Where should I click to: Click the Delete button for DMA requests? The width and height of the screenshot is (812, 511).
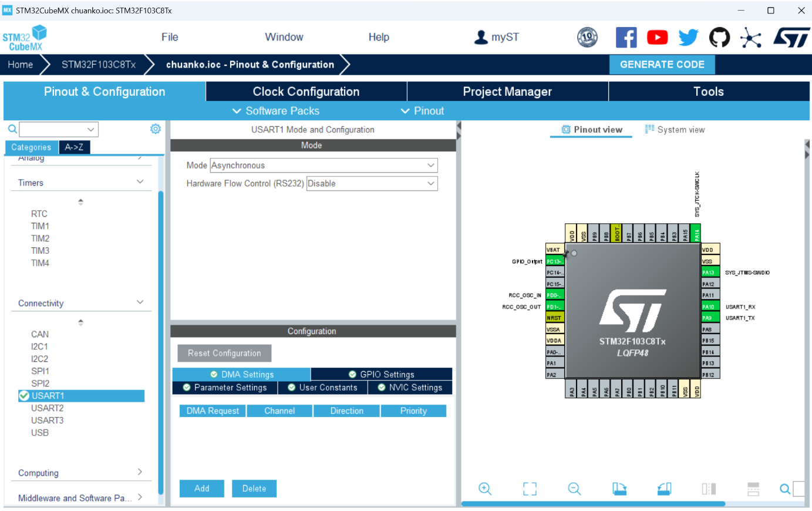(254, 489)
